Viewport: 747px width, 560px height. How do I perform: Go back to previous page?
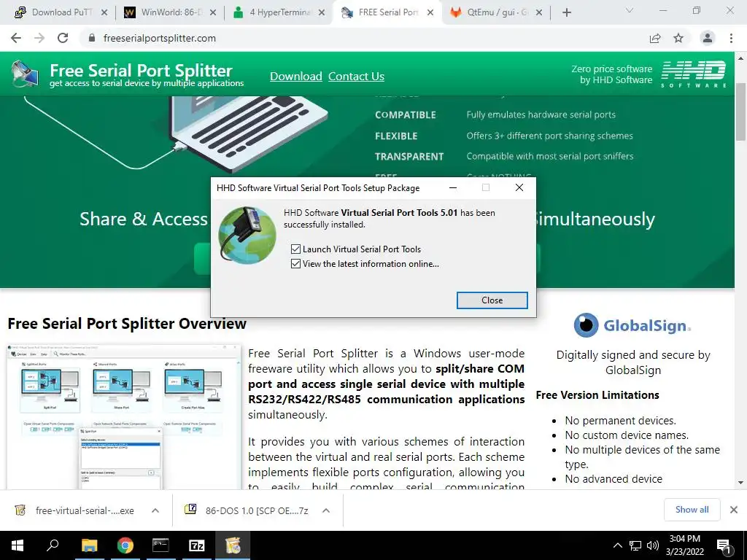coord(16,38)
